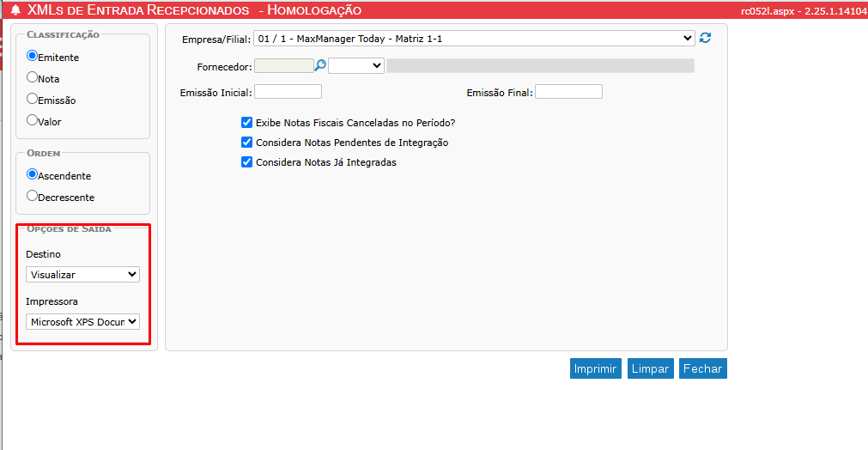
Task: Select Emitente classification radio
Action: tap(33, 56)
